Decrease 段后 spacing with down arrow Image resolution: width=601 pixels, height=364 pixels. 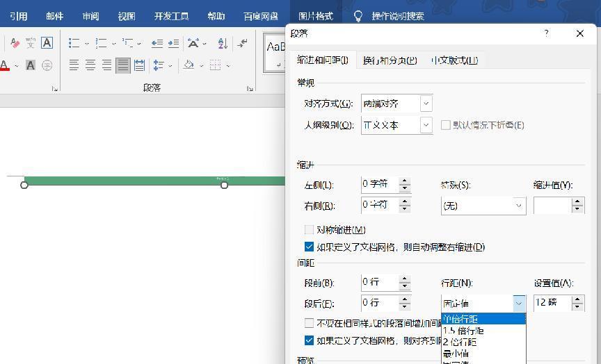405,307
